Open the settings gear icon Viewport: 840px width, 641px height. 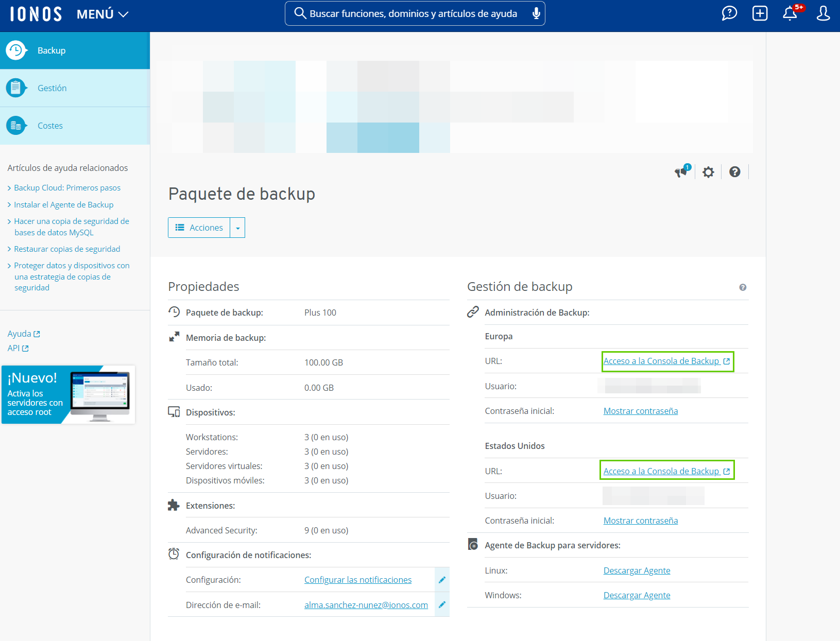coord(708,172)
